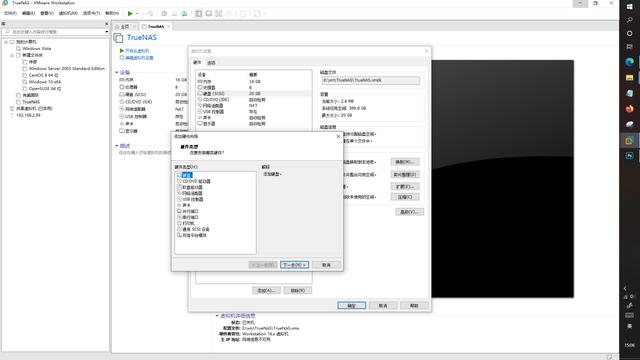Collapse the Description section on TrueNAS tab
This screenshot has width=640, height=360.
(117, 146)
